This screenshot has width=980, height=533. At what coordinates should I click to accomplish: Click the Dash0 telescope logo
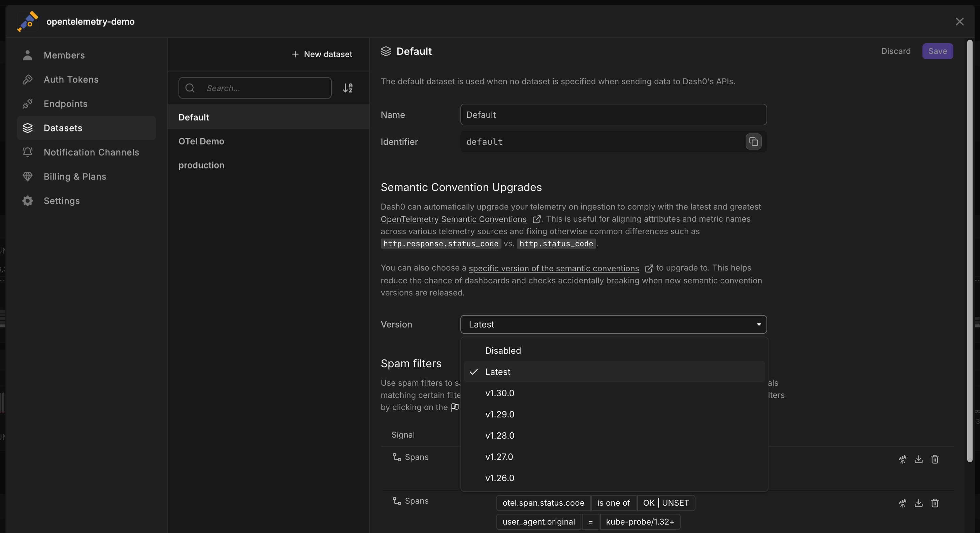click(28, 21)
